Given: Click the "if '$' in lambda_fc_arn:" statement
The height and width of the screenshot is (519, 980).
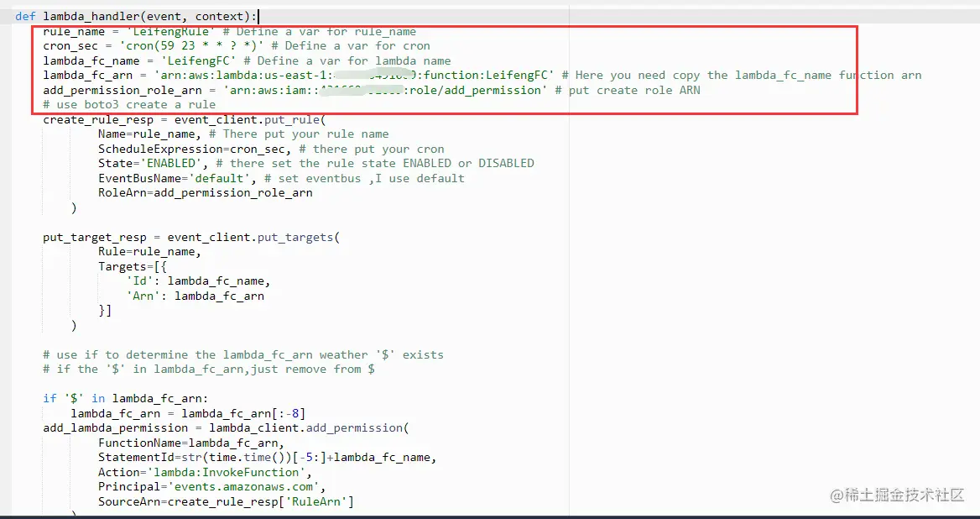Looking at the screenshot, I should 126,398.
